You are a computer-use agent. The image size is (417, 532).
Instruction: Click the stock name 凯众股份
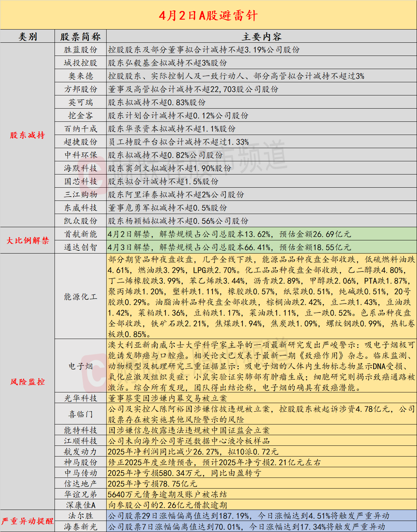tap(81, 221)
